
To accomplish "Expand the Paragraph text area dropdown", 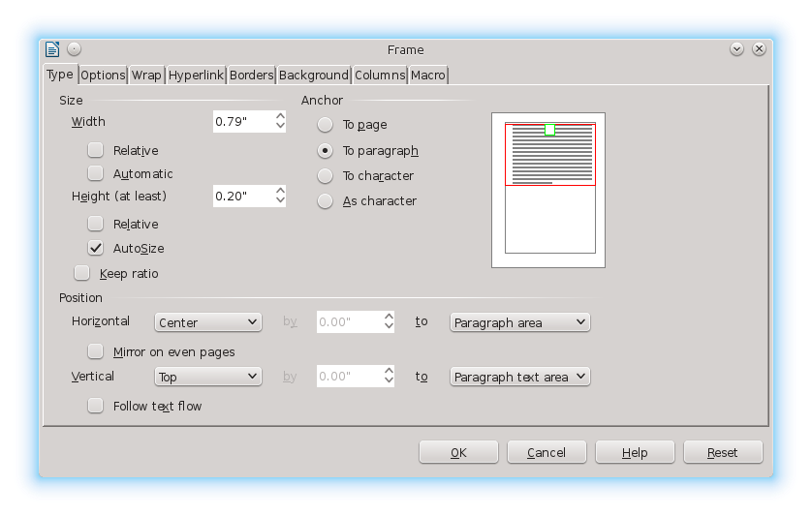I will [520, 377].
